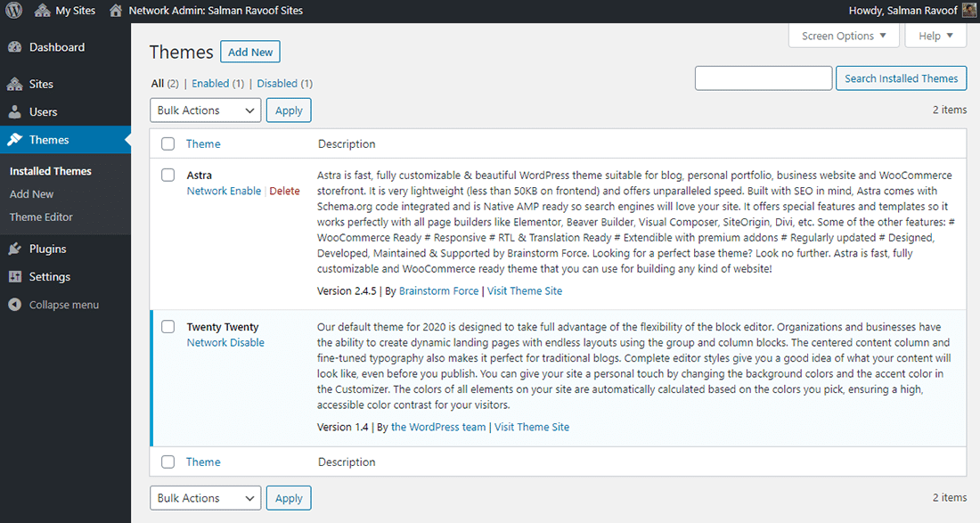
Task: Select the Sites menu icon
Action: 16,84
